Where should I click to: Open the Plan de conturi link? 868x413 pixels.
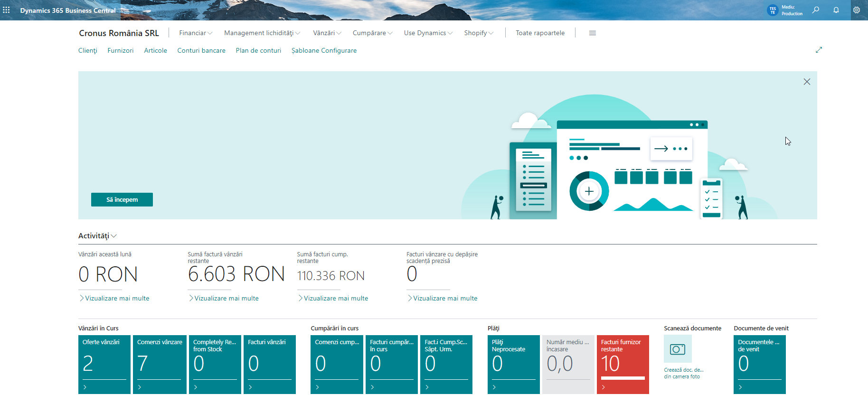(258, 51)
